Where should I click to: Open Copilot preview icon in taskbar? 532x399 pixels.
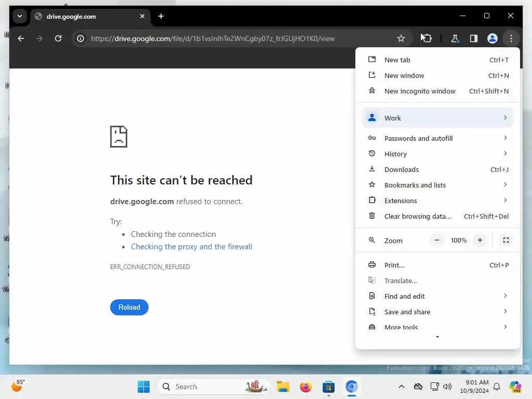(x=516, y=387)
